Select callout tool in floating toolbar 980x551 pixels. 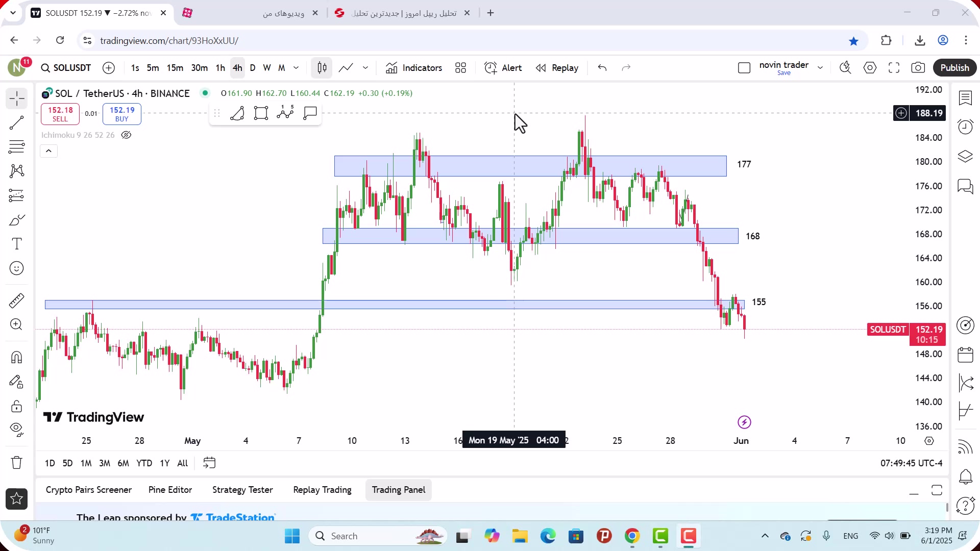coord(310,113)
